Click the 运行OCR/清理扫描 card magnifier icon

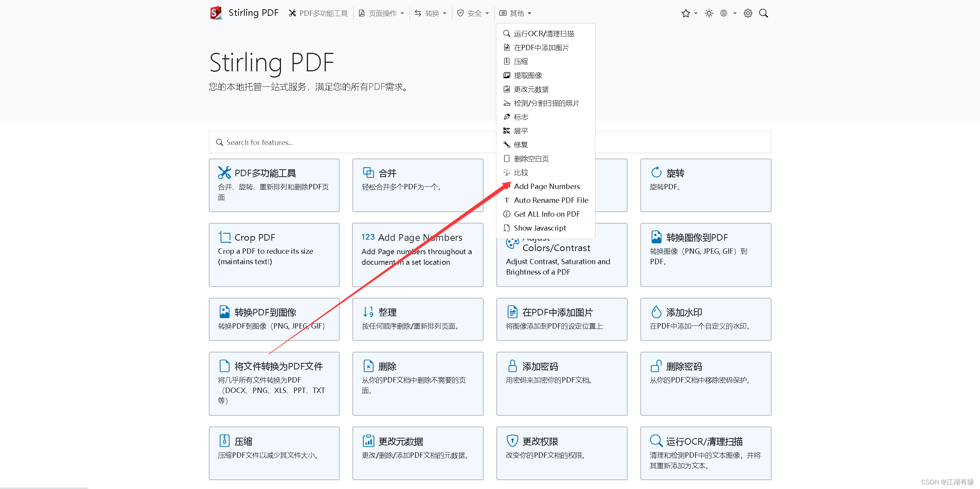click(656, 440)
